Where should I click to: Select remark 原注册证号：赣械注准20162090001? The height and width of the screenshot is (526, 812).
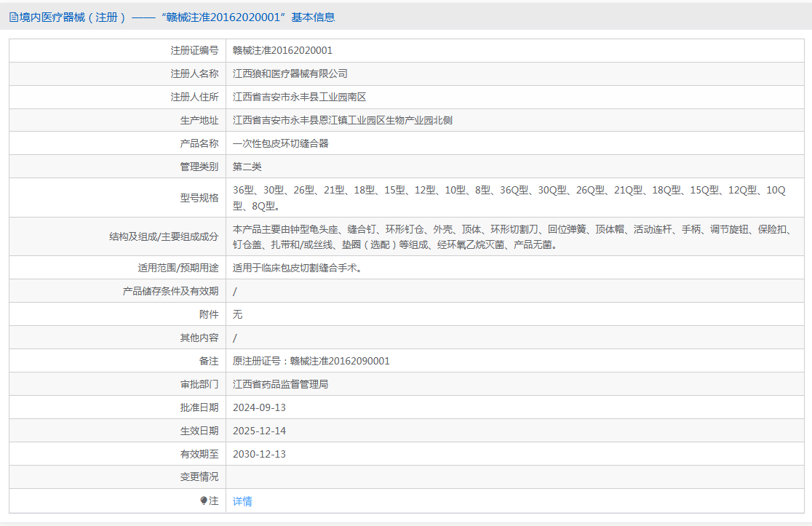pyautogui.click(x=311, y=361)
